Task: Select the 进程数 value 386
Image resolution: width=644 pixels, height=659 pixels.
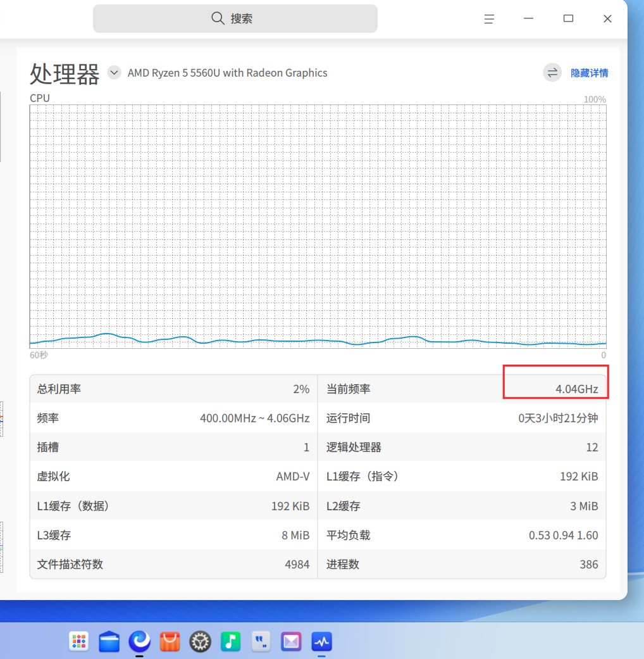Action: 589,565
